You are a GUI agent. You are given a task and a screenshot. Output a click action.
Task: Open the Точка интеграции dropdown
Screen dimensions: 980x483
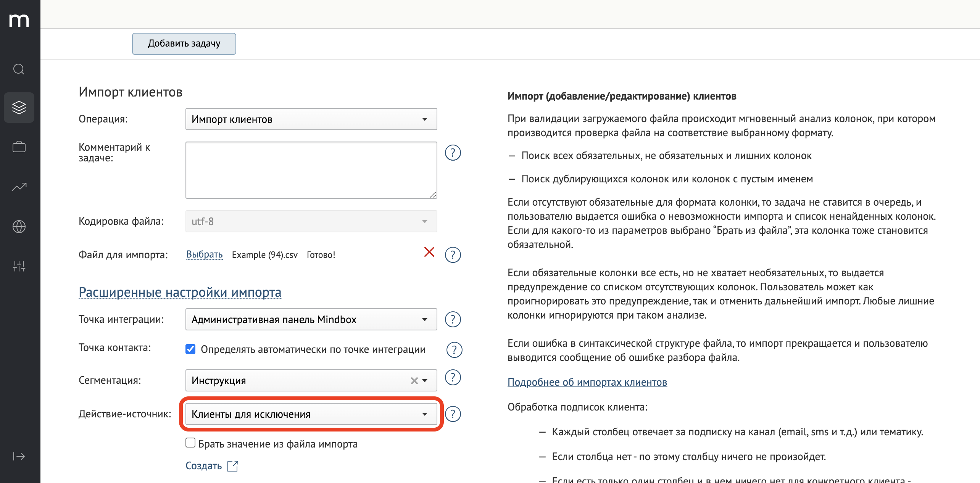[311, 319]
